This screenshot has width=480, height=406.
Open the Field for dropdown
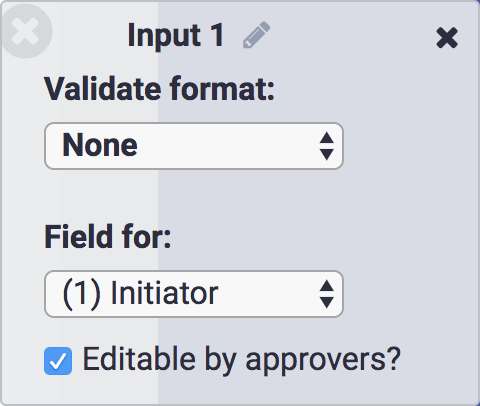click(x=194, y=294)
